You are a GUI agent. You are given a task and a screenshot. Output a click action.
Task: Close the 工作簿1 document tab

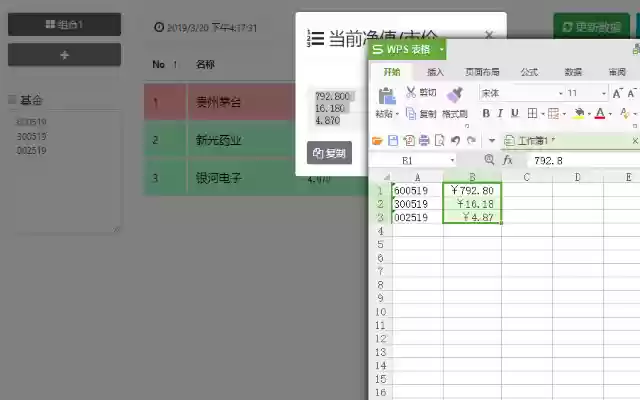pos(635,141)
